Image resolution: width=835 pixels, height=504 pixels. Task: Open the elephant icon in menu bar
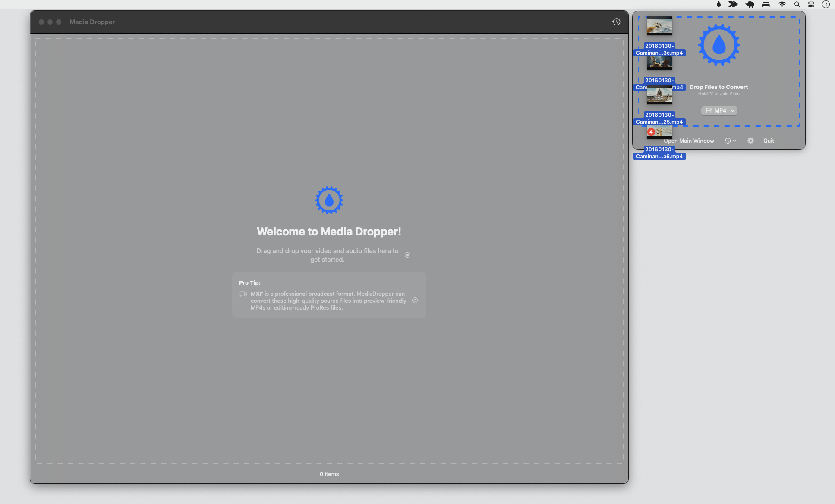750,4
